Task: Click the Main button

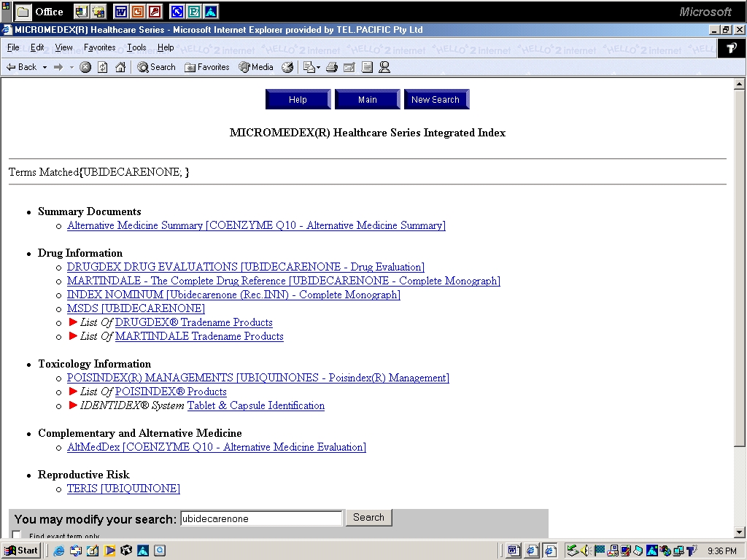Action: (368, 99)
